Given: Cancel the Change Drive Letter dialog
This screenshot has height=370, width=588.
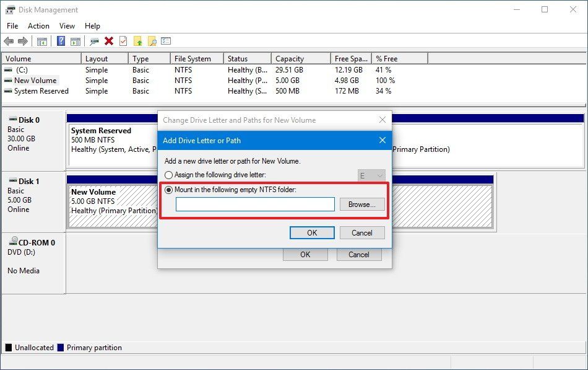Looking at the screenshot, I should pos(359,254).
